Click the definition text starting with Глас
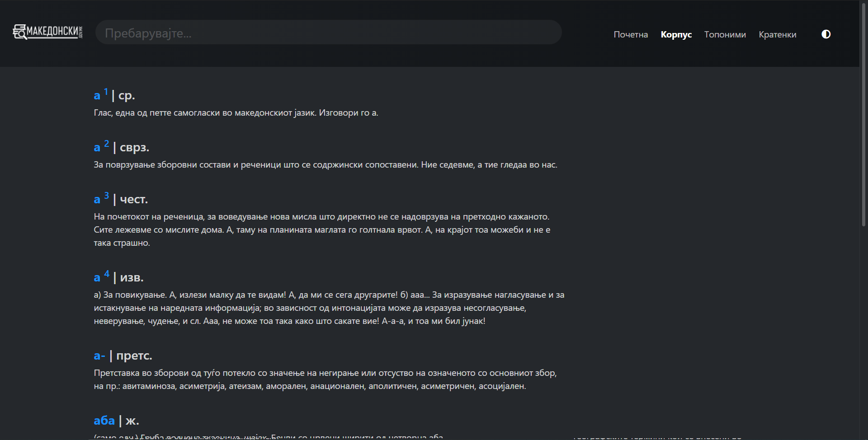The width and height of the screenshot is (868, 440). (x=236, y=113)
